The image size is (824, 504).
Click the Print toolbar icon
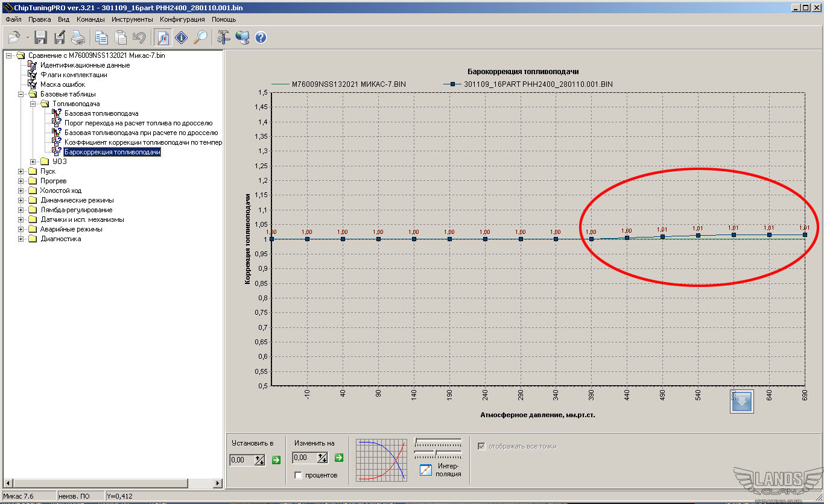tap(78, 38)
